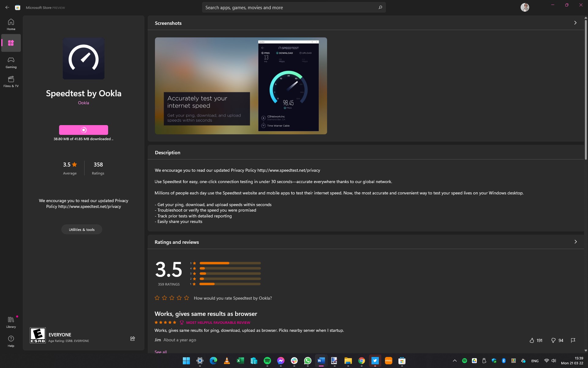Open the Speedtest screenshot thumbnail
The height and width of the screenshot is (368, 588).
[241, 86]
